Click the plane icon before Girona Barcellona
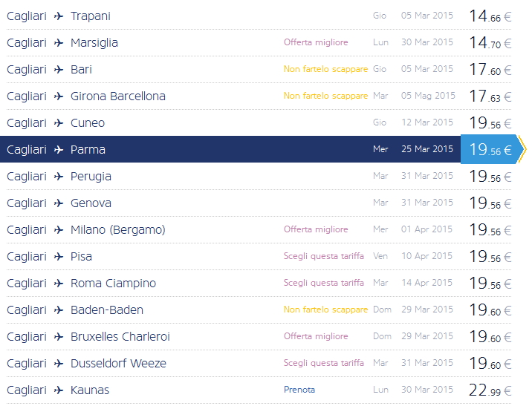Viewport: 532px width, 406px height. pyautogui.click(x=59, y=96)
